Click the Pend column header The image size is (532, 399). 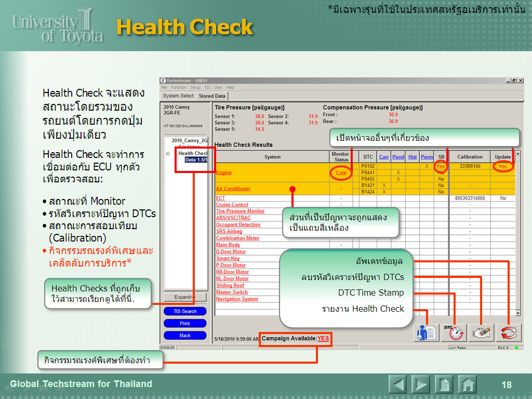tap(398, 157)
